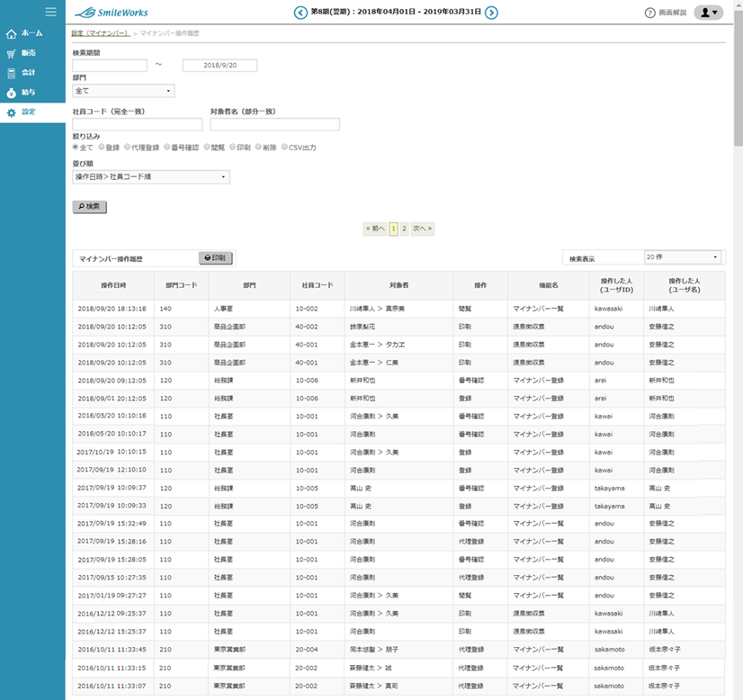The height and width of the screenshot is (700, 743).
Task: Toggle the hamburger menu in the sidebar
Action: [50, 12]
